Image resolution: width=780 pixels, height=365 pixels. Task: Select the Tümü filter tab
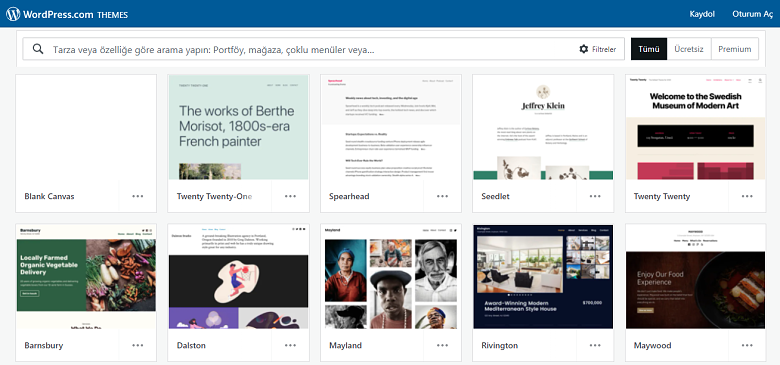[x=649, y=49]
